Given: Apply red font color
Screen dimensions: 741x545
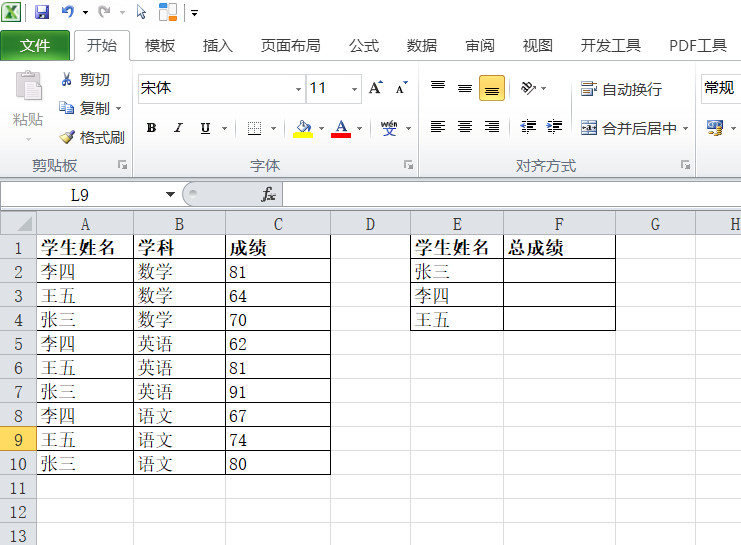Looking at the screenshot, I should tap(341, 128).
